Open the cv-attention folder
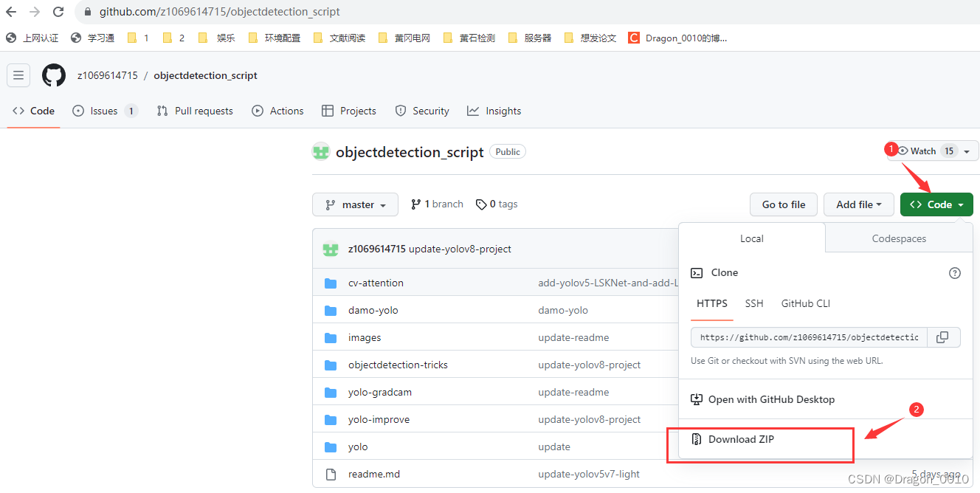 376,283
